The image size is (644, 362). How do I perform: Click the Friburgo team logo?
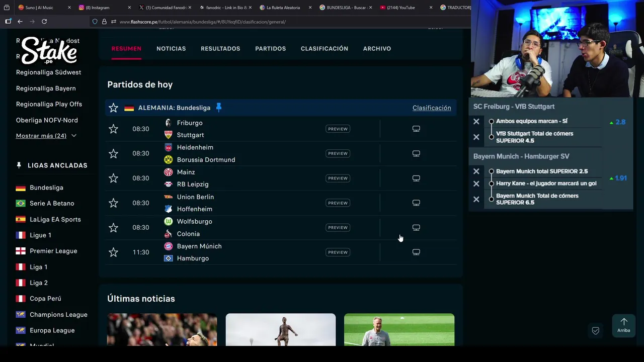pyautogui.click(x=168, y=123)
